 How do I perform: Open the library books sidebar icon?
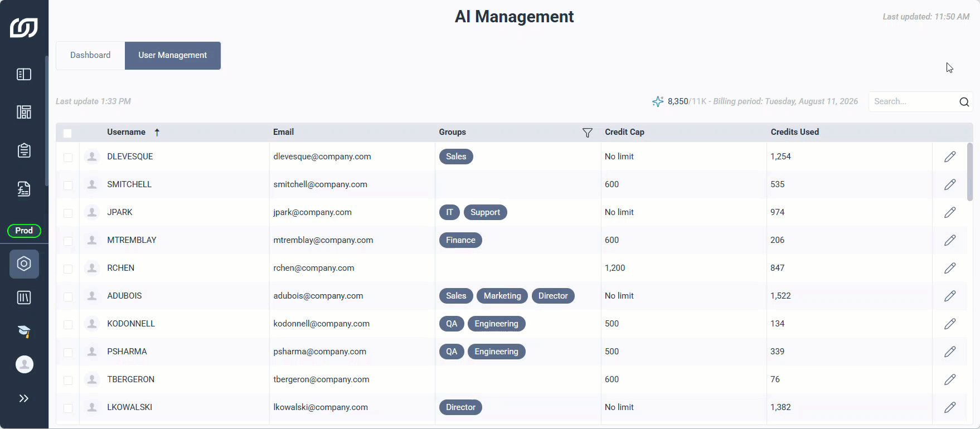24,298
